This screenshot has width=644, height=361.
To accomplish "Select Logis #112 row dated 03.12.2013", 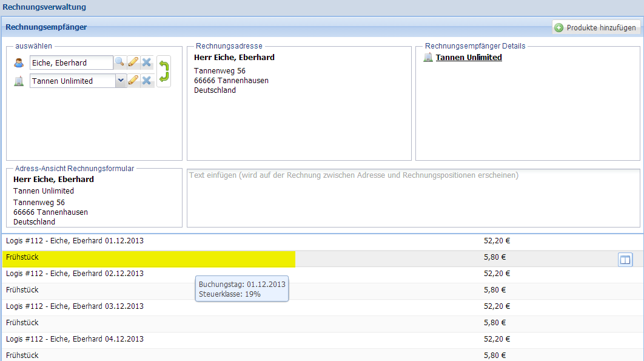I will click(x=75, y=306).
